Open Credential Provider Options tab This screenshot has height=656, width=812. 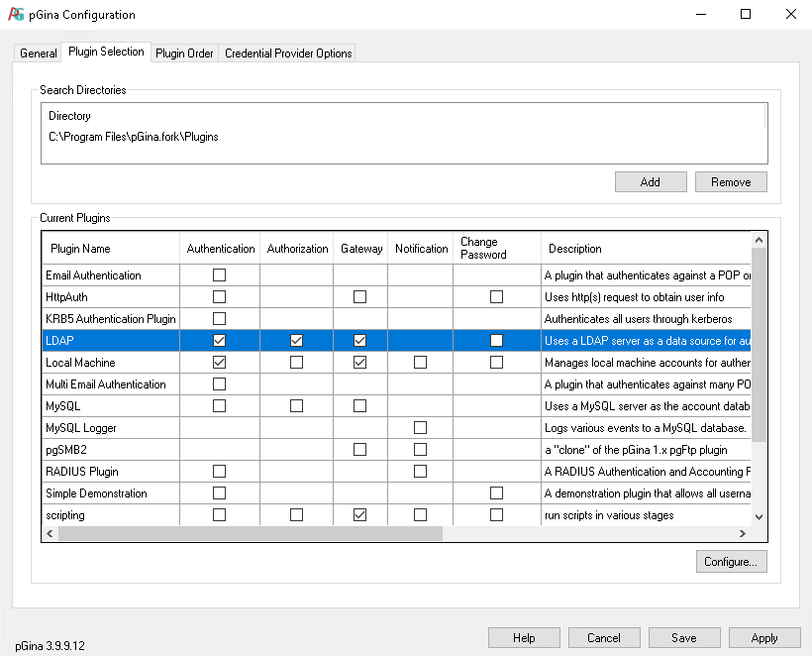tap(288, 54)
